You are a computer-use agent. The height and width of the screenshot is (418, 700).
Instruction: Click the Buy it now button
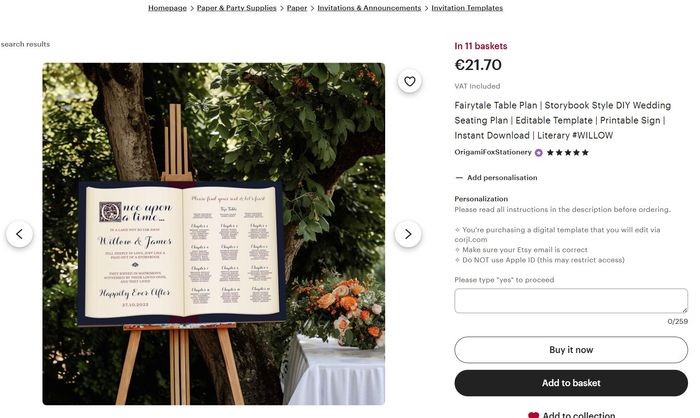coord(571,350)
